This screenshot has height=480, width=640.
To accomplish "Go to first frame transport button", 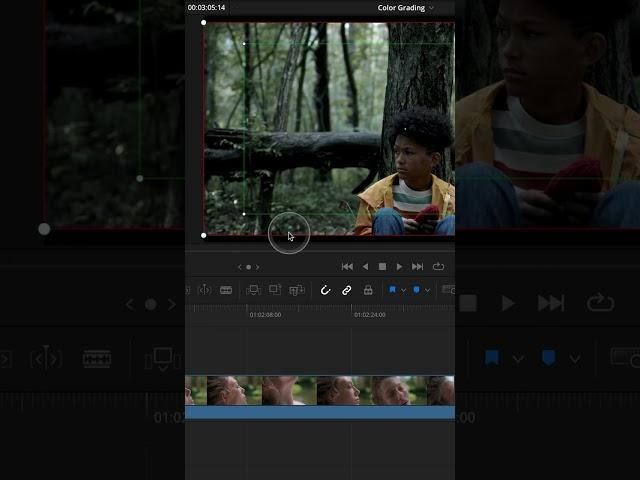I will click(x=347, y=267).
